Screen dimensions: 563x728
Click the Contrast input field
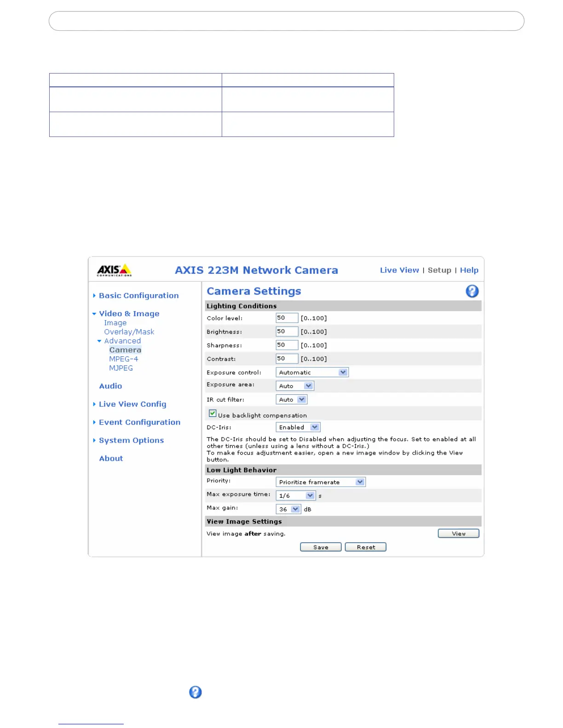287,358
